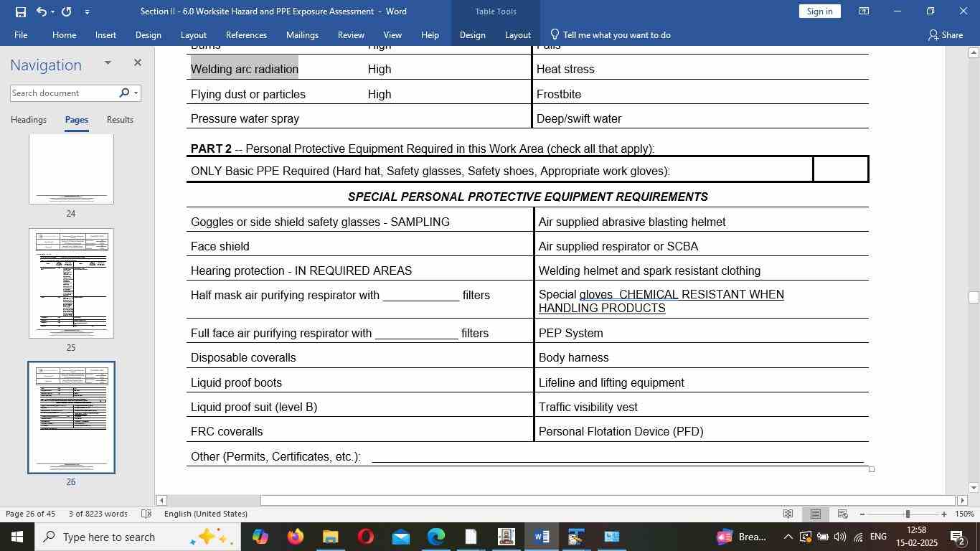This screenshot has height=551, width=980.
Task: Click the Search document field
Action: (63, 93)
